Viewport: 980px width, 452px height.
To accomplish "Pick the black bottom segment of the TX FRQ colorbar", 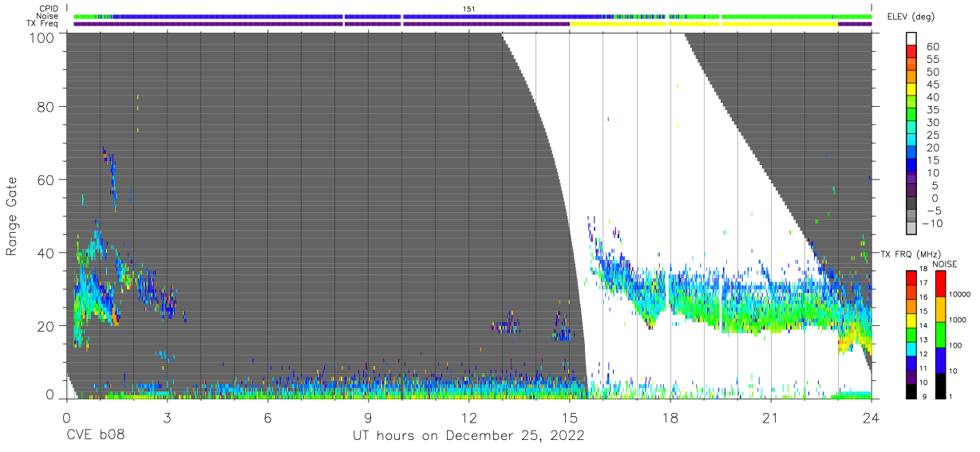I will tap(911, 391).
